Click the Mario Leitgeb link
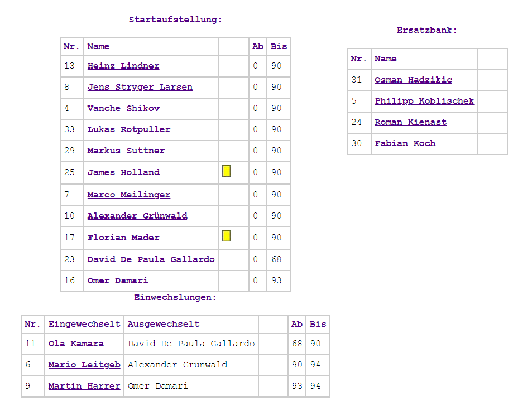 coord(84,365)
